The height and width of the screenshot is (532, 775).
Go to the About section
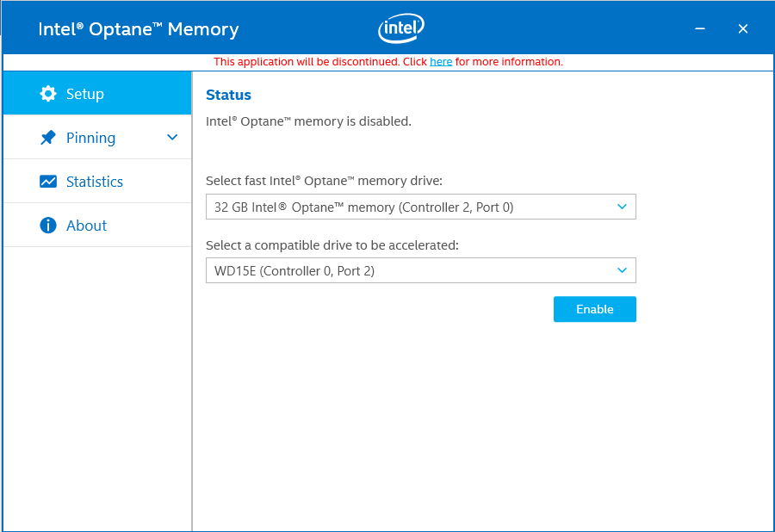coord(97,226)
